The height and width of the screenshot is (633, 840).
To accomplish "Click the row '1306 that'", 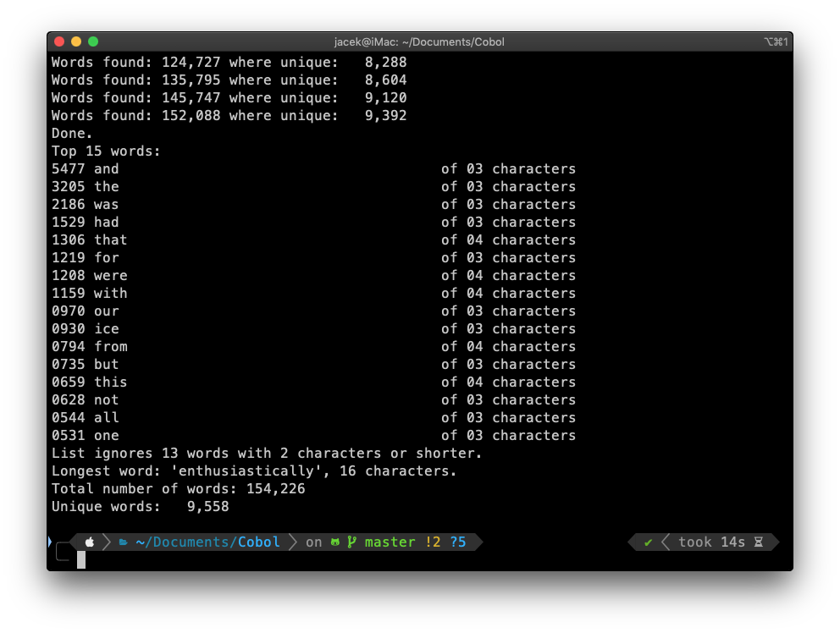I will tap(313, 240).
